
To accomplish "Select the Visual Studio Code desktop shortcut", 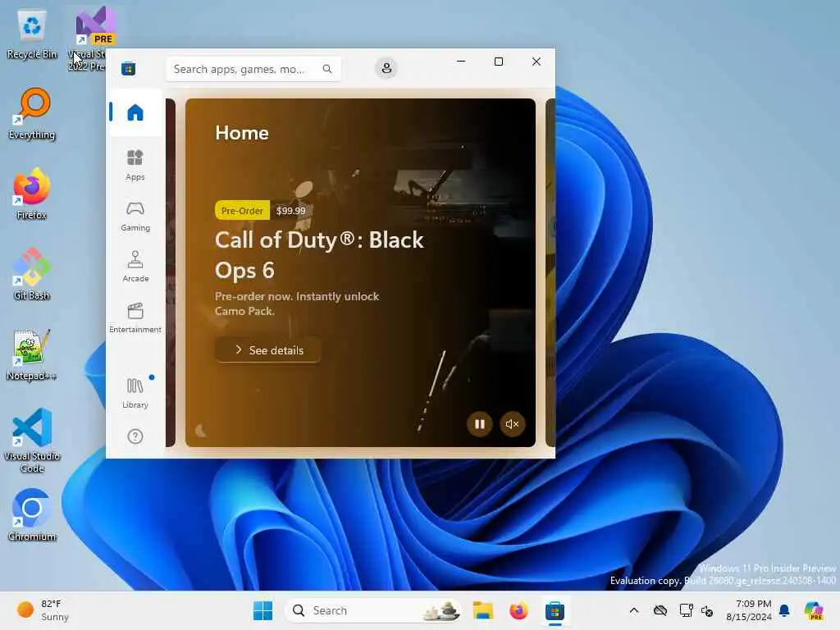I will 32,441.
